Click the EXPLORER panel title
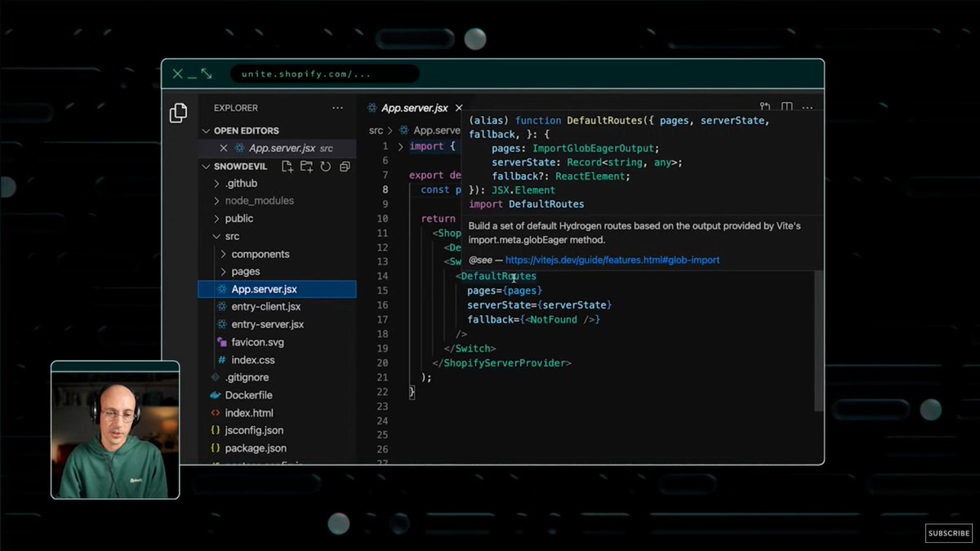 click(x=236, y=108)
